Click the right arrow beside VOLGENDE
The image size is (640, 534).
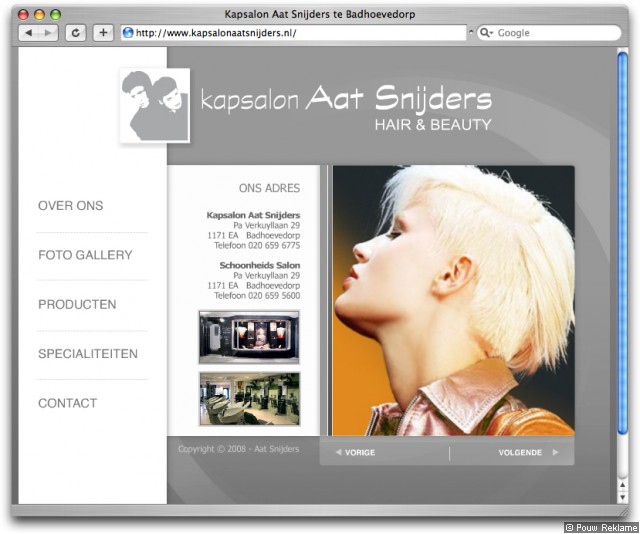555,452
